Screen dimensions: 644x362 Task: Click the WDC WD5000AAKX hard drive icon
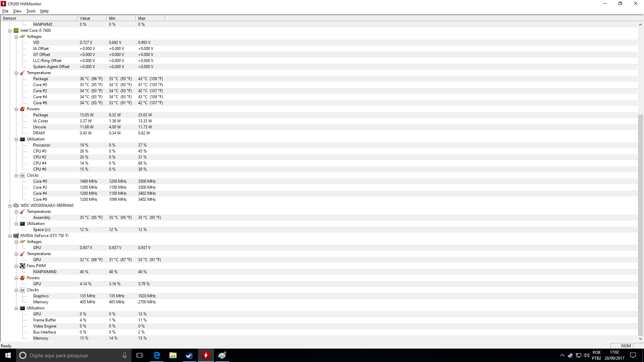(x=16, y=205)
